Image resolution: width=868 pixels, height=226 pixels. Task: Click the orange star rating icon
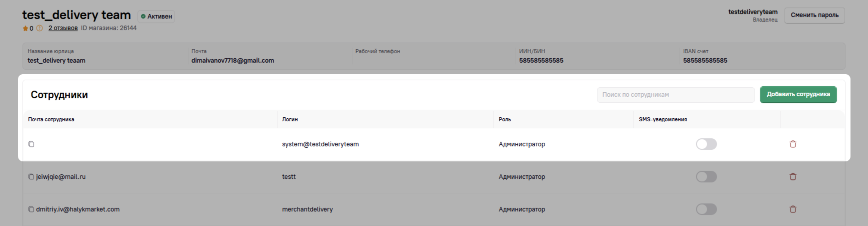point(25,29)
